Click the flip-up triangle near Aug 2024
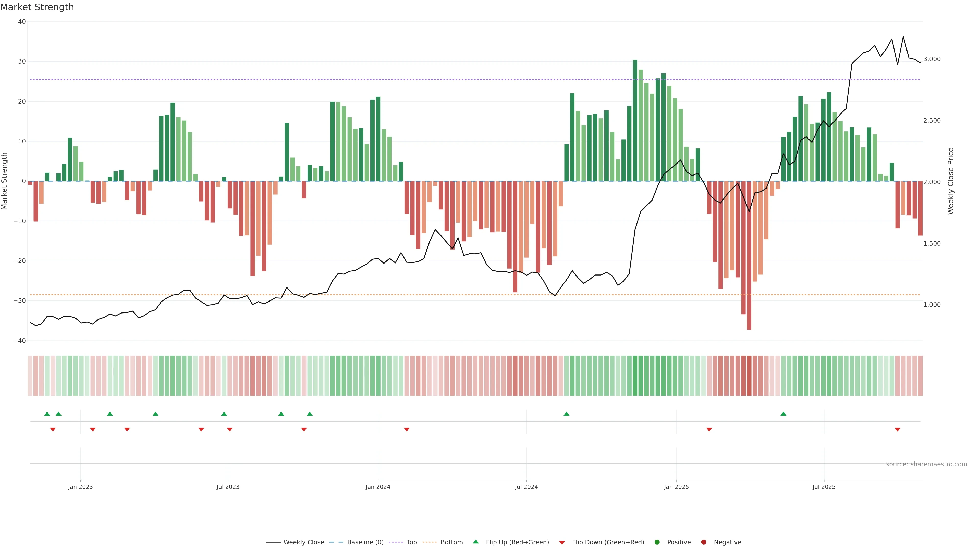980x551 pixels. pos(567,414)
